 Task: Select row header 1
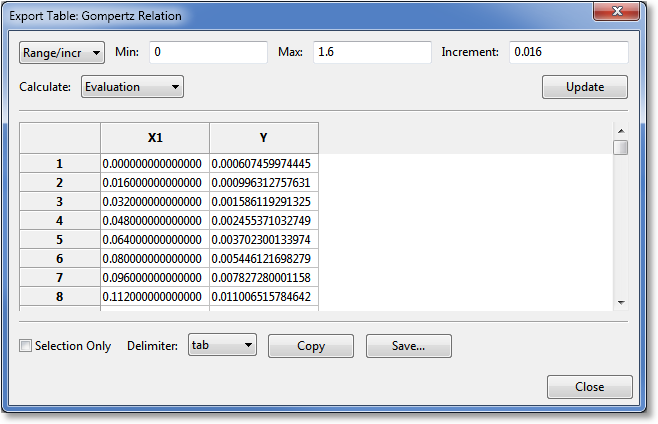coord(60,163)
